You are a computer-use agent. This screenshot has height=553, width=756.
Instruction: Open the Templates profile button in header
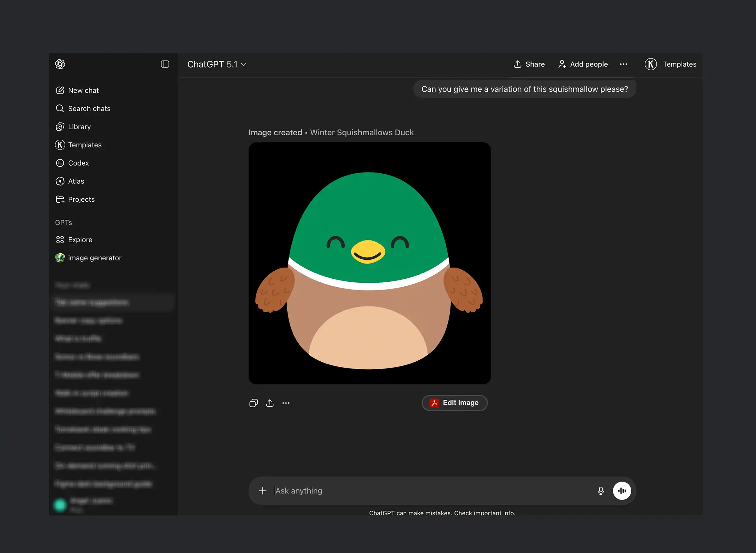(x=671, y=64)
